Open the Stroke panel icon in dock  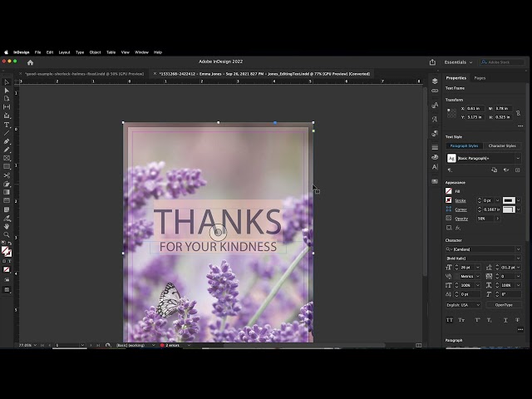click(435, 147)
